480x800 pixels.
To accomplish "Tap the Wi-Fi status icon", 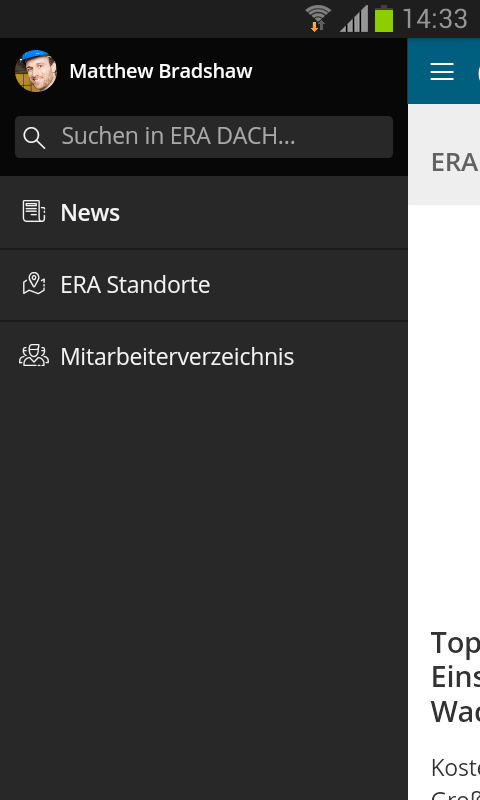I will tap(318, 18).
